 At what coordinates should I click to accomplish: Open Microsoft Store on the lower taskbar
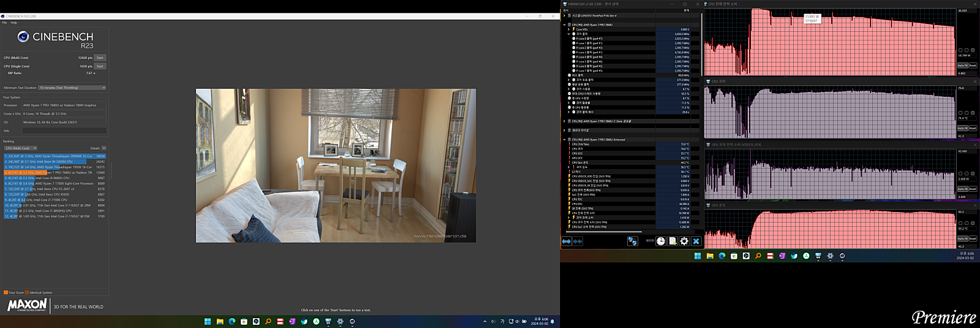pyautogui.click(x=244, y=321)
